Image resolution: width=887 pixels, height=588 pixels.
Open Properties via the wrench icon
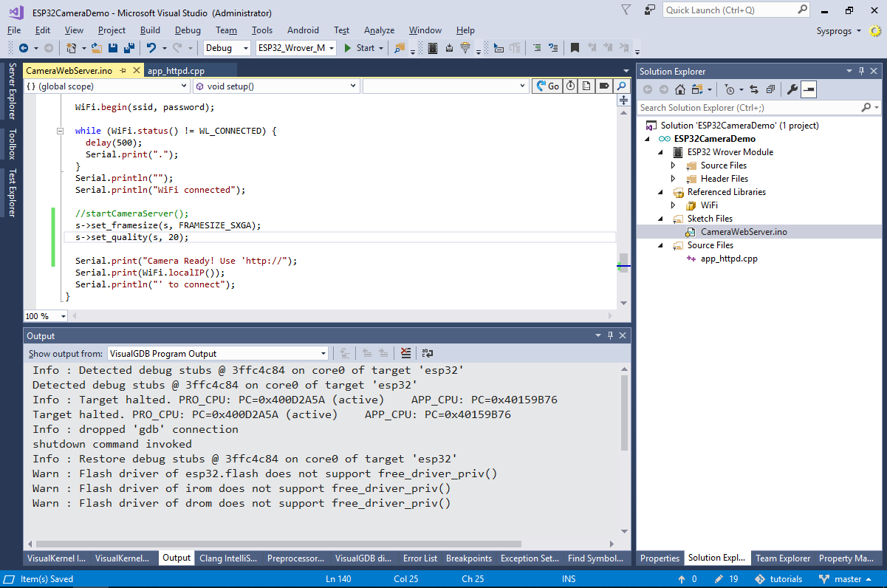pyautogui.click(x=792, y=89)
